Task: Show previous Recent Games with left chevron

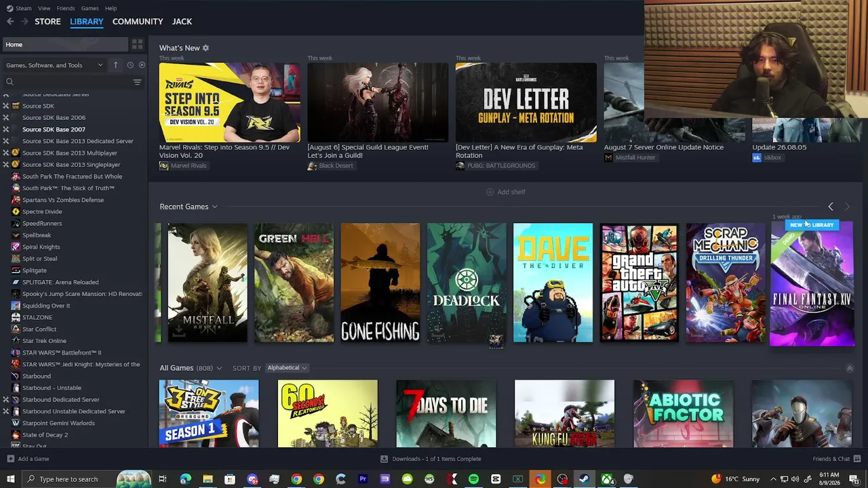Action: click(831, 207)
